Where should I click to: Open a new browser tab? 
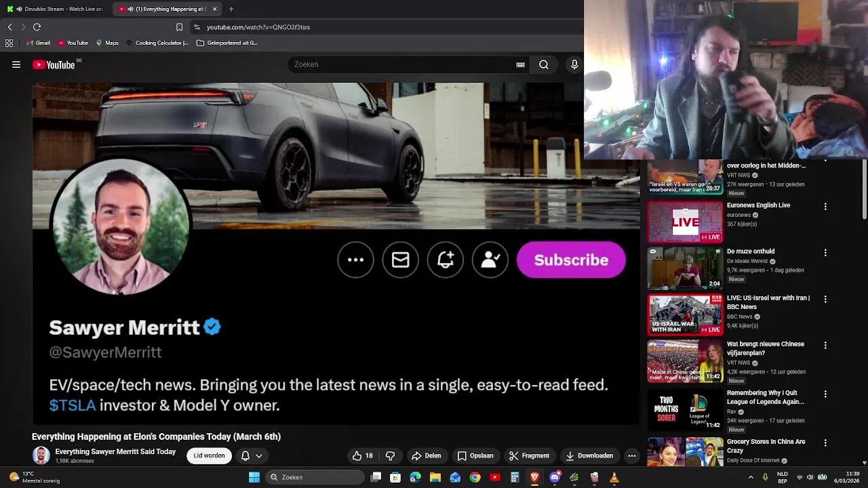point(231,9)
